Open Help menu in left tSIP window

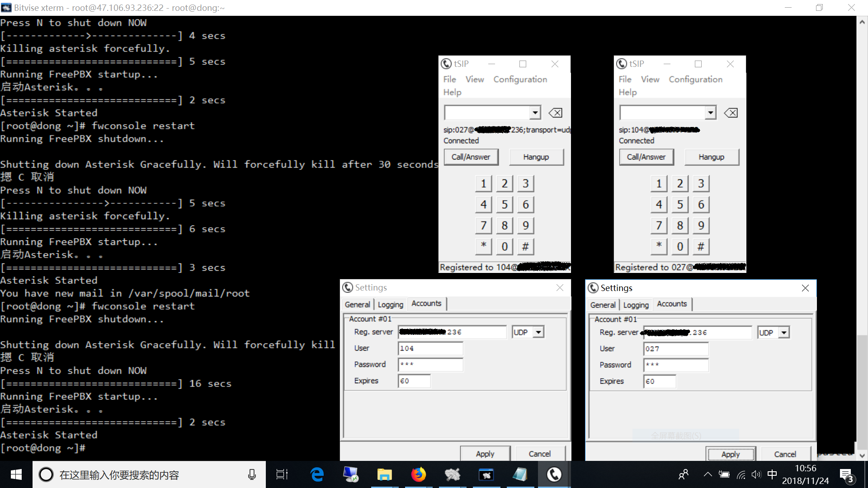click(452, 92)
